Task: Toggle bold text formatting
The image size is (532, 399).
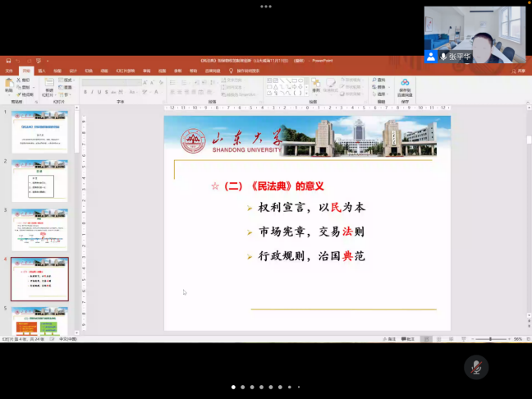Action: click(x=85, y=92)
